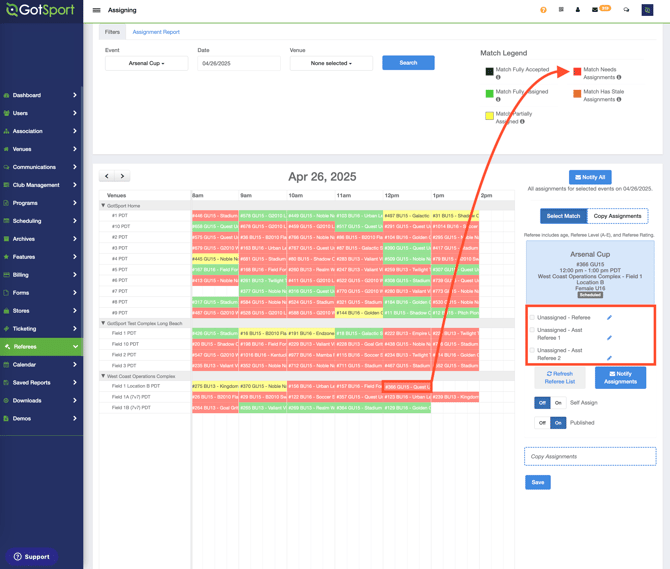Click the Downloads sidebar icon
The width and height of the screenshot is (670, 569).
point(6,401)
